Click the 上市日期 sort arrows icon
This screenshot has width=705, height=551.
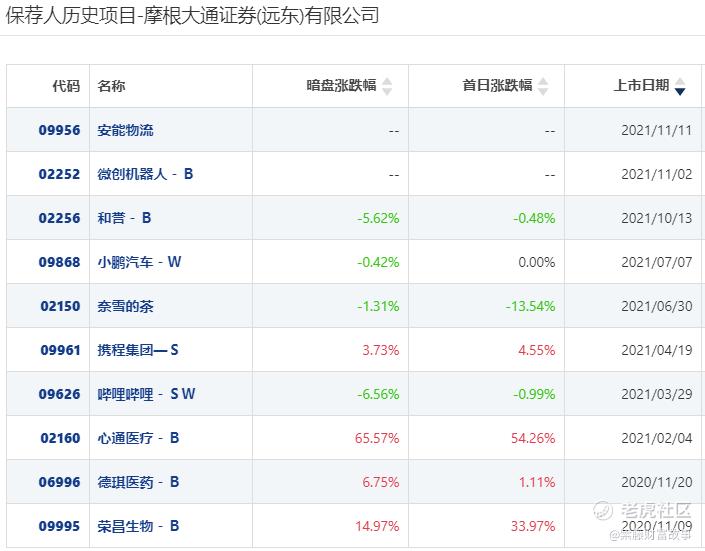coord(680,87)
